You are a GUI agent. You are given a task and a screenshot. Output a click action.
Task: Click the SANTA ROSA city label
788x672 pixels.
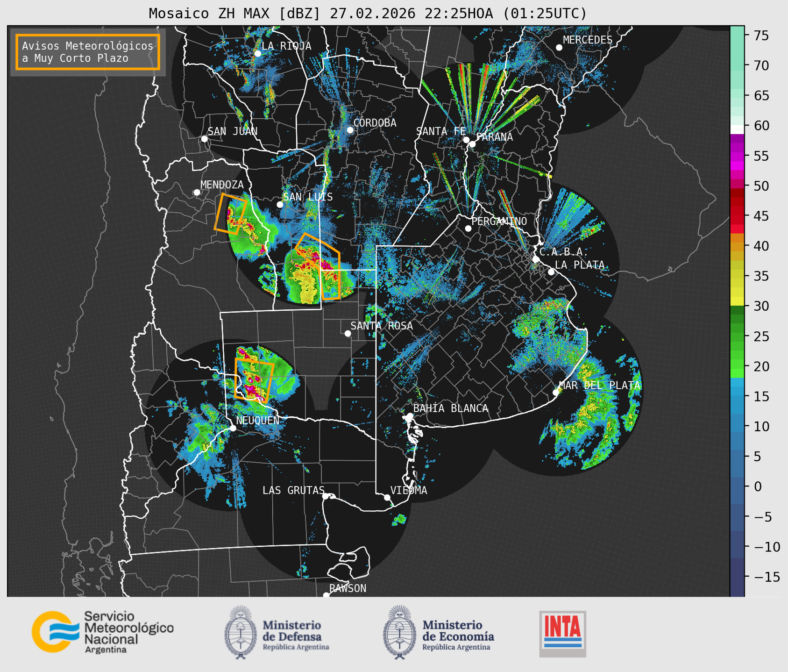point(382,326)
